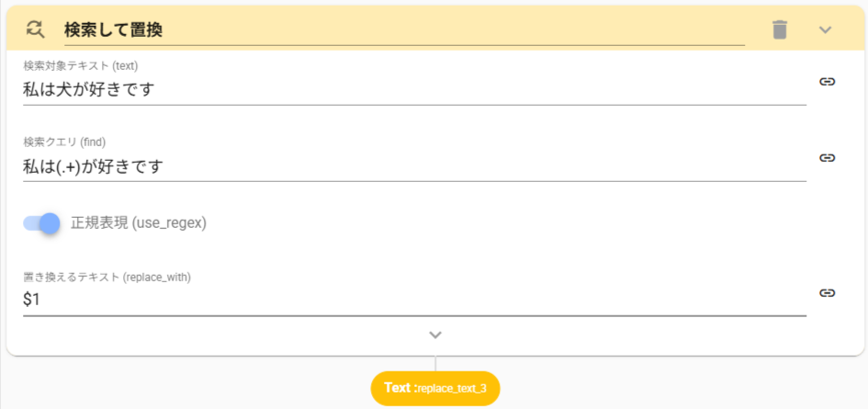Click the 正規表現 (use_regex) label text
868x409 pixels.
coord(139,223)
